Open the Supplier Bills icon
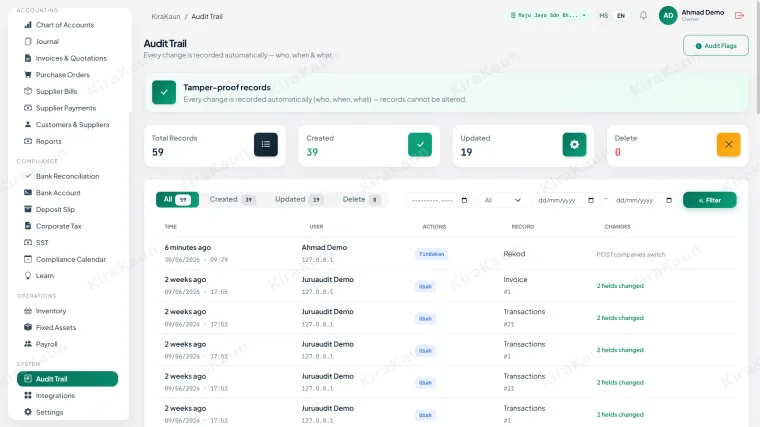Viewport: 760px width, 427px height. (28, 91)
